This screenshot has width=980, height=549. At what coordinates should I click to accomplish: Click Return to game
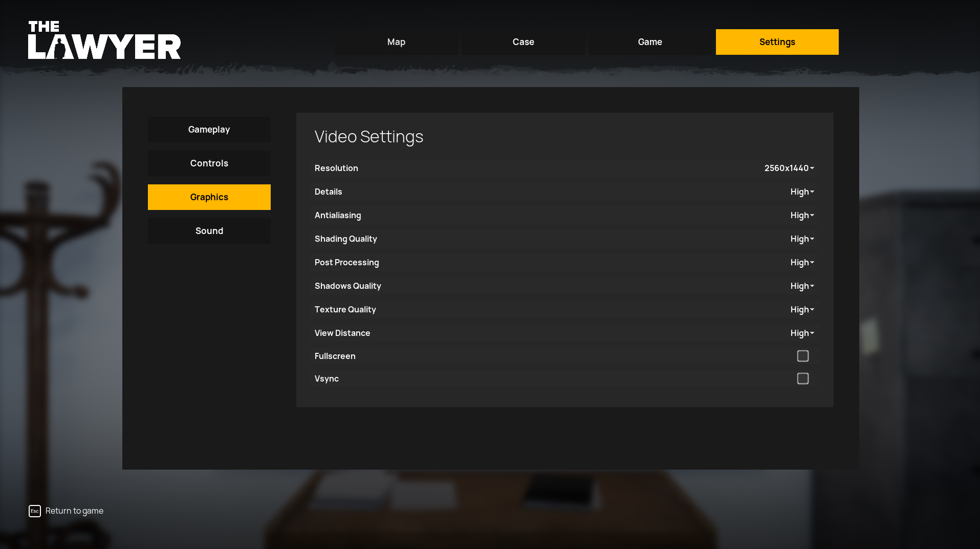tap(74, 511)
